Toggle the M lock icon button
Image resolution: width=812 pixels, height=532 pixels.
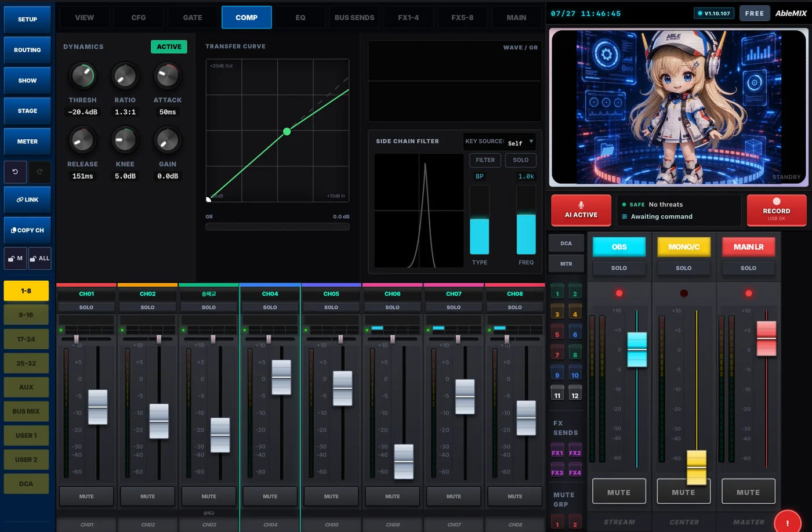[15, 258]
